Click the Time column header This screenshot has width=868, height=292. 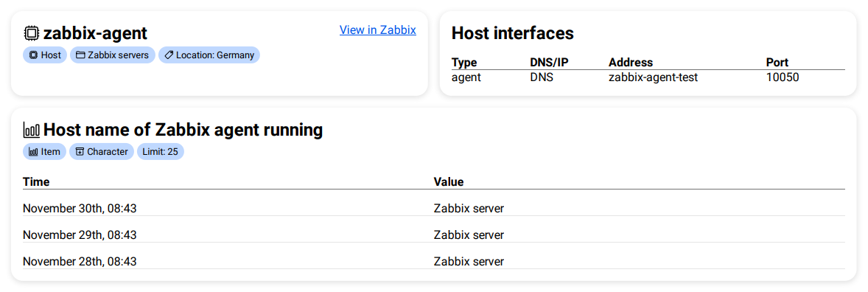click(x=36, y=181)
